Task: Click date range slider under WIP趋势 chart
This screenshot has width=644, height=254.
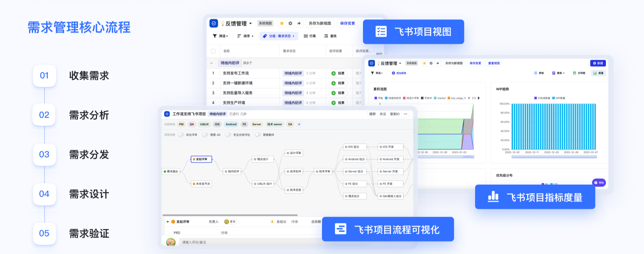Action: (x=554, y=157)
